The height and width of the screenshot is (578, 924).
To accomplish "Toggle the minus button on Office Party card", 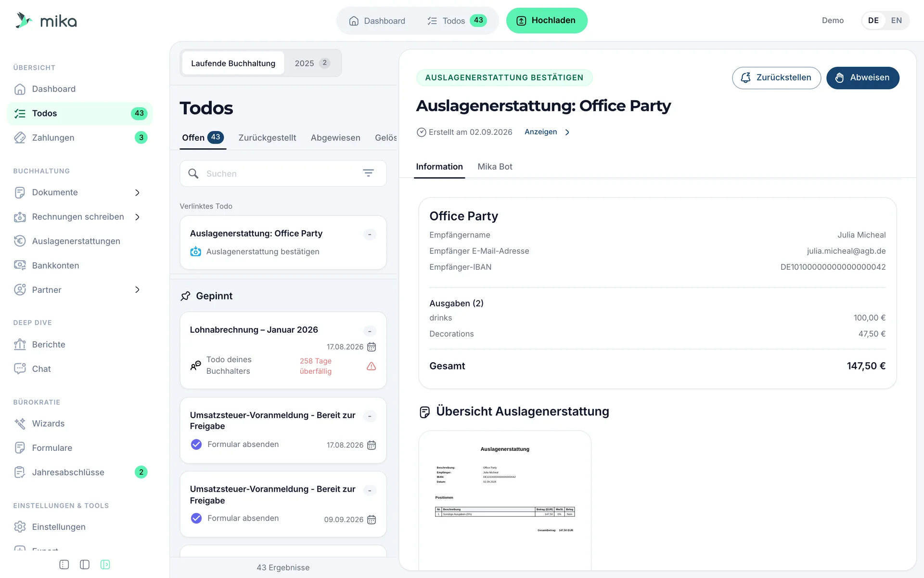I will pos(370,235).
